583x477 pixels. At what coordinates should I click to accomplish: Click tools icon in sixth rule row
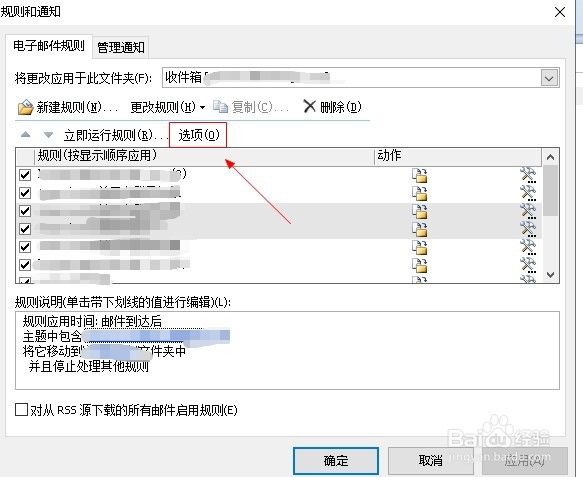528,265
